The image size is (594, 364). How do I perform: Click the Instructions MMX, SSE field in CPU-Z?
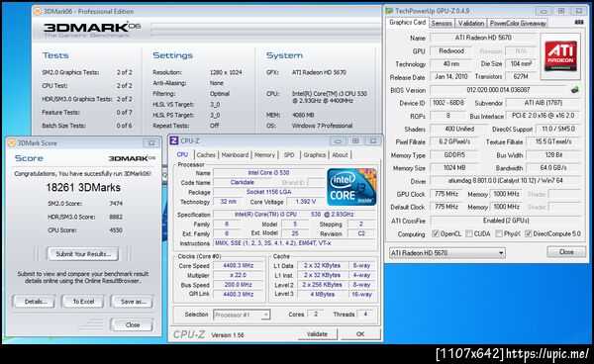click(295, 243)
